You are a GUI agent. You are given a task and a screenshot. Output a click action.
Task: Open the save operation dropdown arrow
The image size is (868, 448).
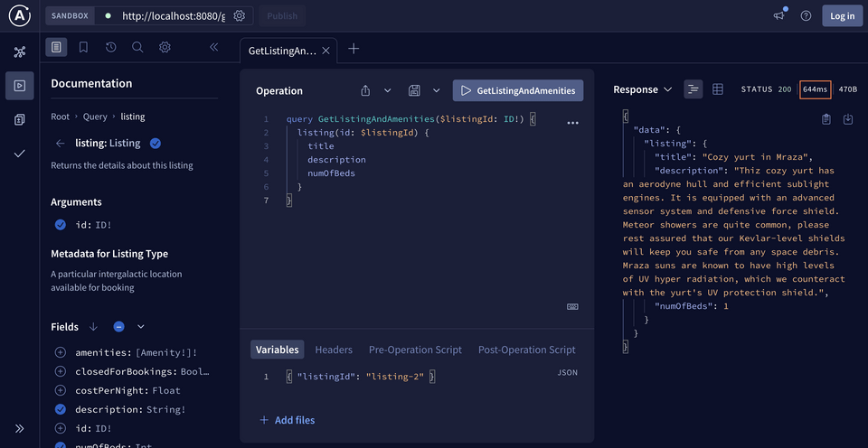click(436, 90)
